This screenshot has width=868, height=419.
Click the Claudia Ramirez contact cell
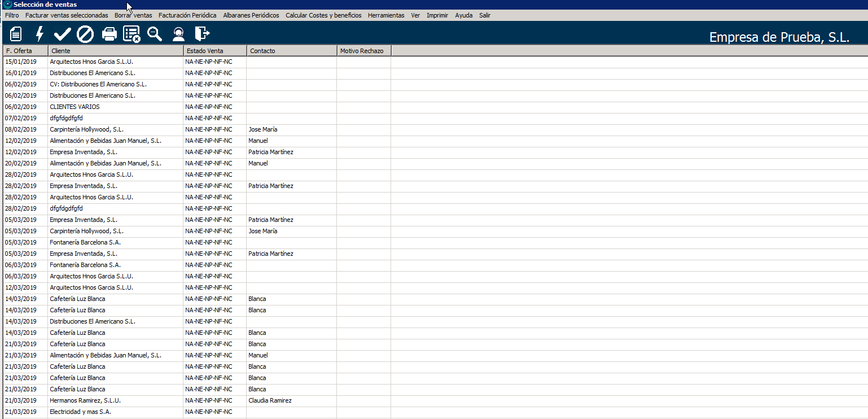click(x=270, y=400)
